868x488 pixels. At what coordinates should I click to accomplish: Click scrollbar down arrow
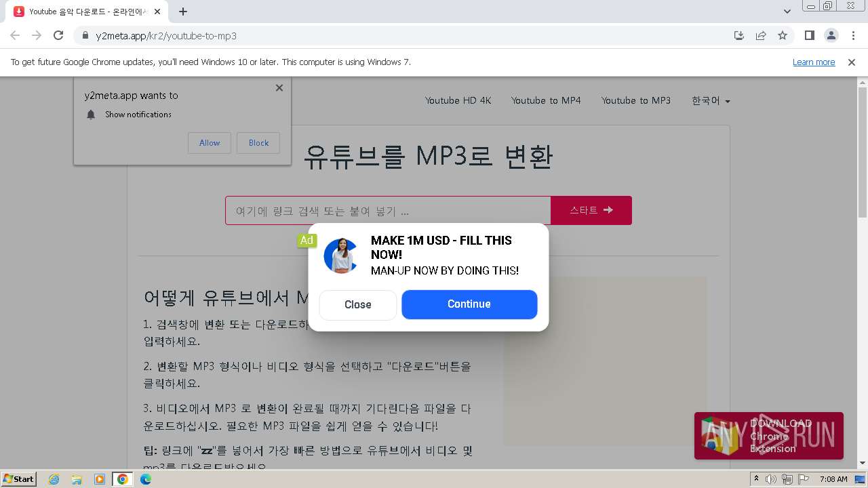(x=863, y=464)
